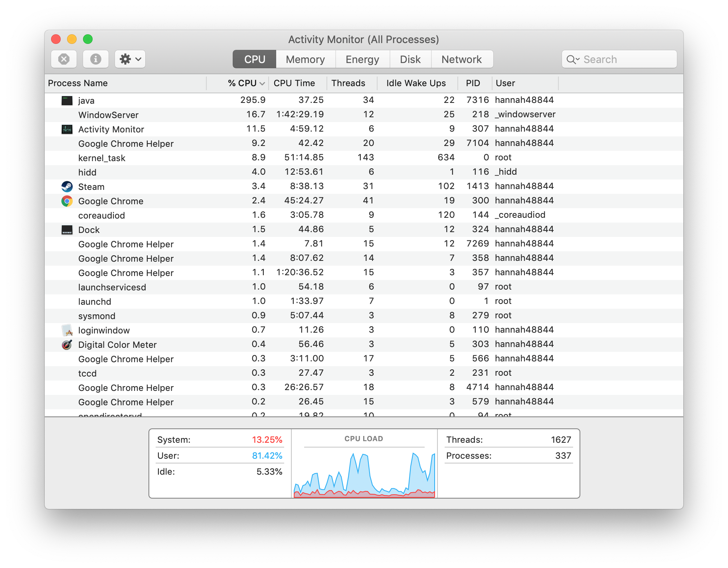Select Google Chrome Helper with PID 7104
Screen dimensions: 728x568
point(364,143)
